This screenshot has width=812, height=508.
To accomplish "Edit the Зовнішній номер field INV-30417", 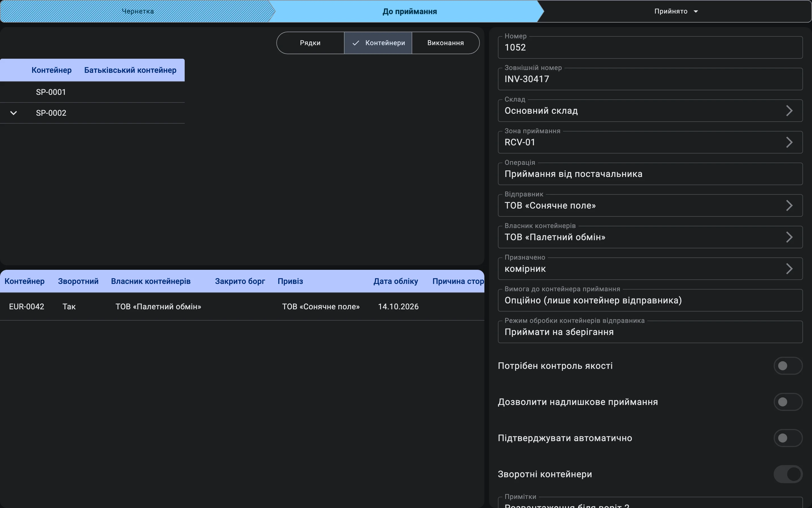I will point(650,79).
